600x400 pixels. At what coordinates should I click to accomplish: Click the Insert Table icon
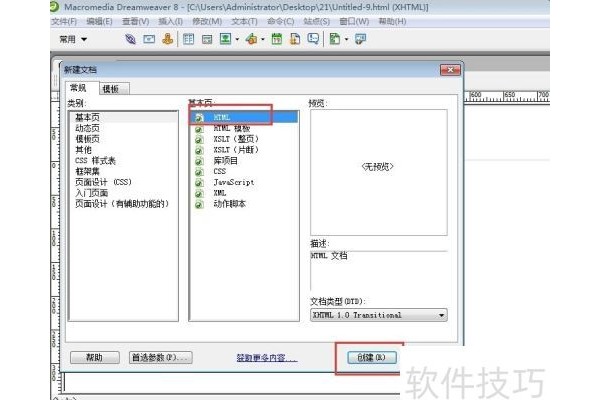pyautogui.click(x=188, y=39)
